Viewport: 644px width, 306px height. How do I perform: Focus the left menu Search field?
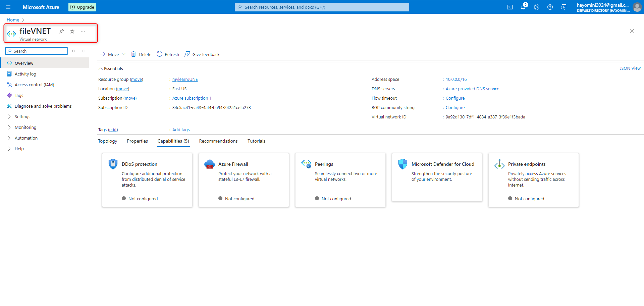click(x=37, y=51)
